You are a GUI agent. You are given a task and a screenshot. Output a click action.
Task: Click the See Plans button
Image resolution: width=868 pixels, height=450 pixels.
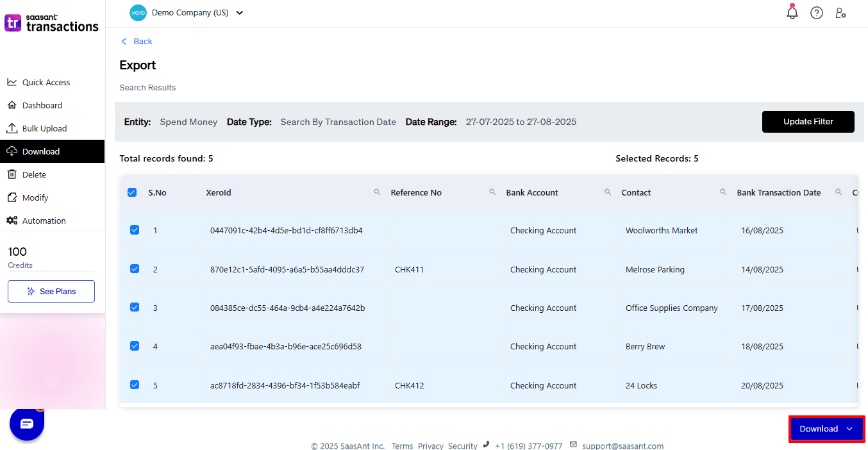(51, 291)
